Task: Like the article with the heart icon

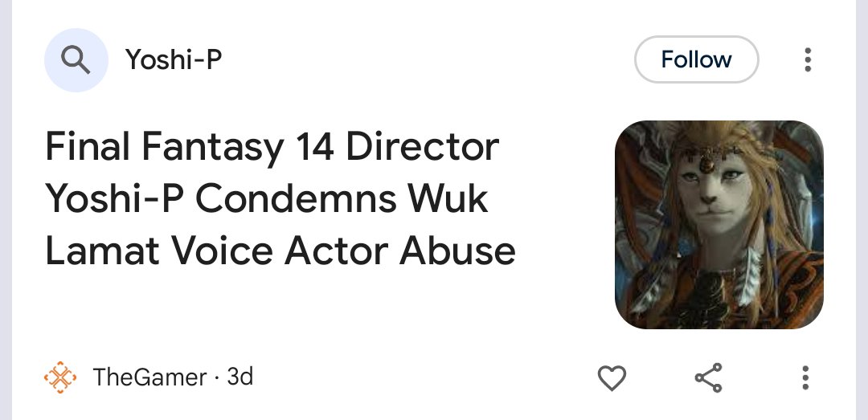Action: (612, 378)
